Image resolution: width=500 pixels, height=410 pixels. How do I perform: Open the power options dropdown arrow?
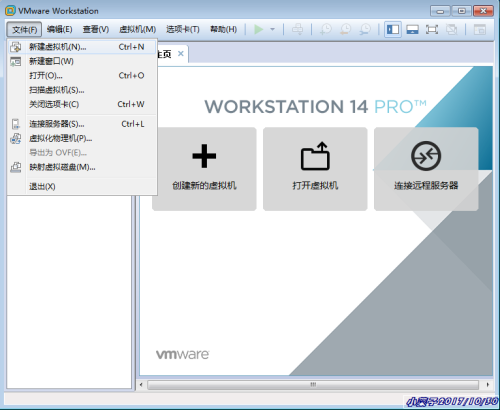272,29
